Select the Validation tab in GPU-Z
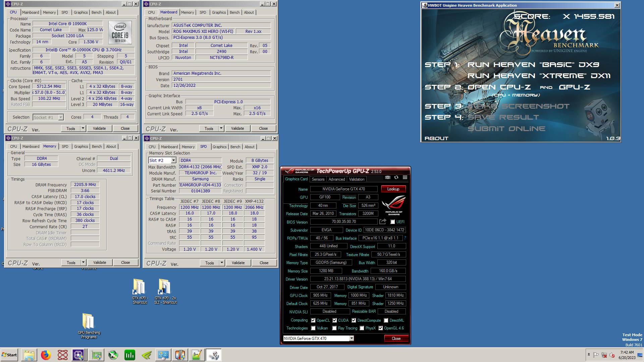This screenshot has height=362, width=644. [357, 179]
